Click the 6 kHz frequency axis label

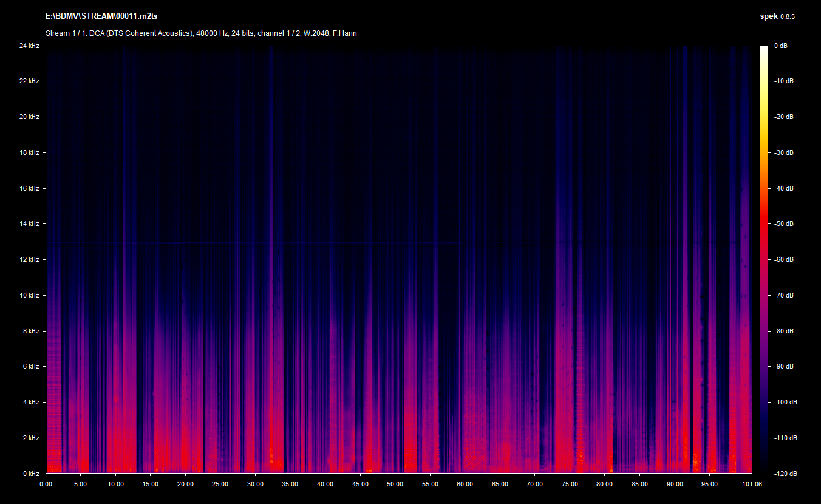coord(30,367)
